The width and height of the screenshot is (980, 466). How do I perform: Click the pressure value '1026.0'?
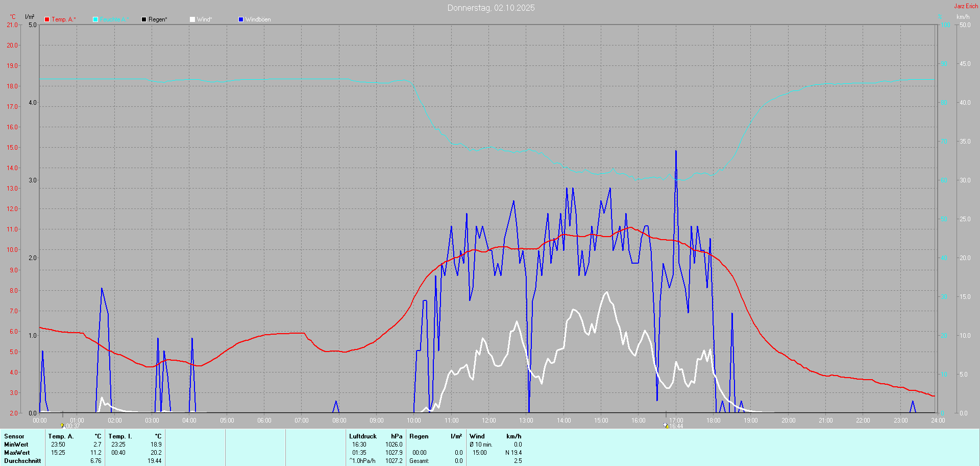(394, 445)
